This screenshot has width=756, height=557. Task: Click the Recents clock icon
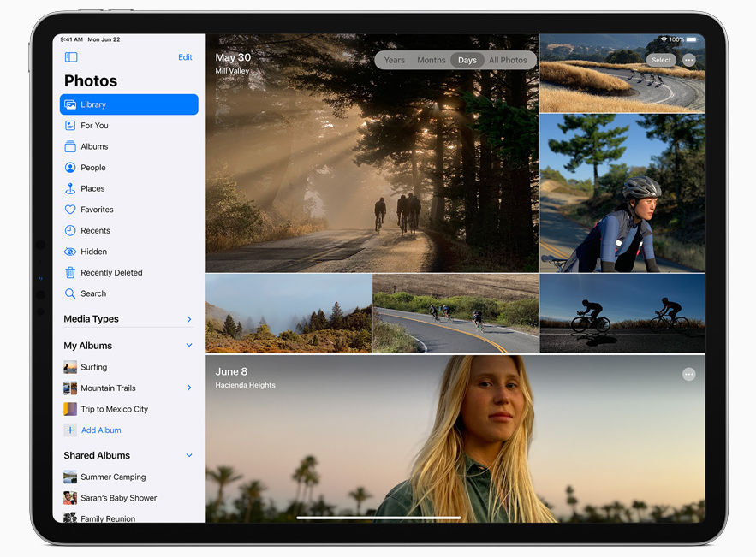70,230
